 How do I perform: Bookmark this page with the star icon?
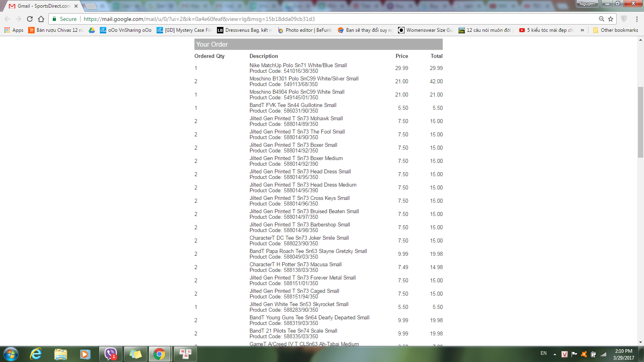coord(611,19)
